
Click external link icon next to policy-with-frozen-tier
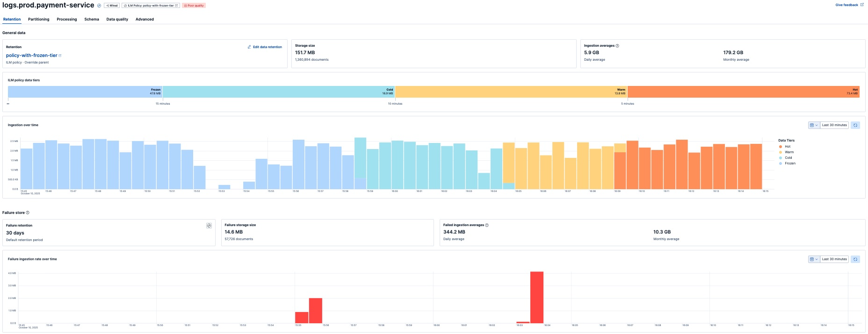[x=60, y=56]
